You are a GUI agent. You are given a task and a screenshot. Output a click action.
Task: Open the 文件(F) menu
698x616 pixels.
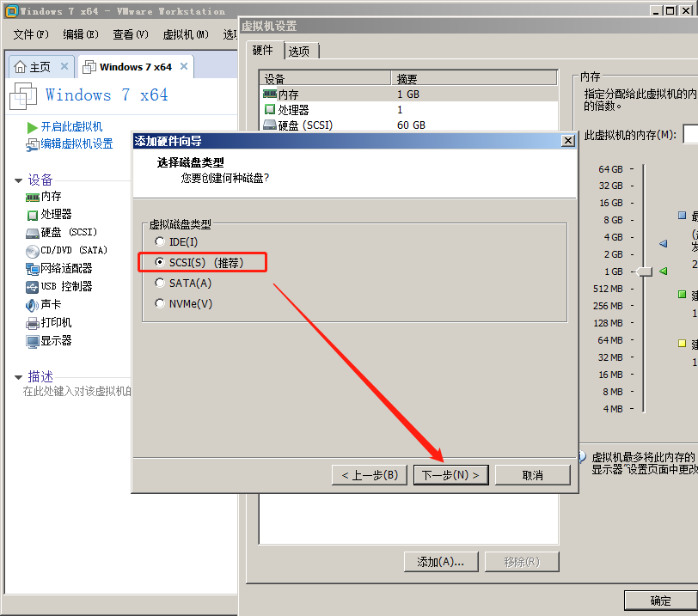31,34
